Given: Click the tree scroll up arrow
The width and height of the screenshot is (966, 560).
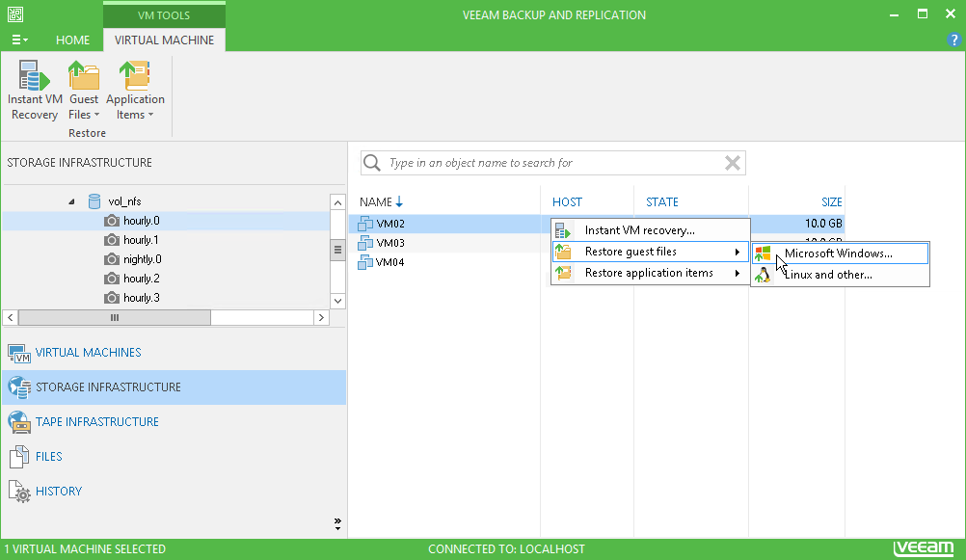Looking at the screenshot, I should coord(337,202).
